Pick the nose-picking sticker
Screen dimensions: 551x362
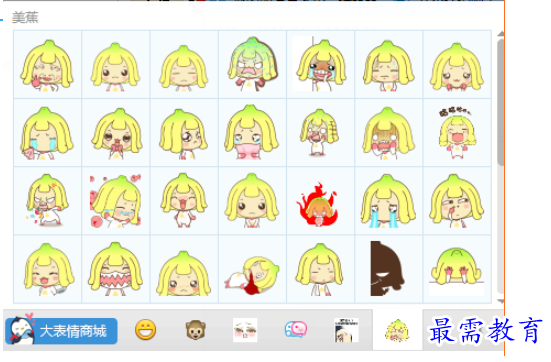pyautogui.click(x=457, y=201)
